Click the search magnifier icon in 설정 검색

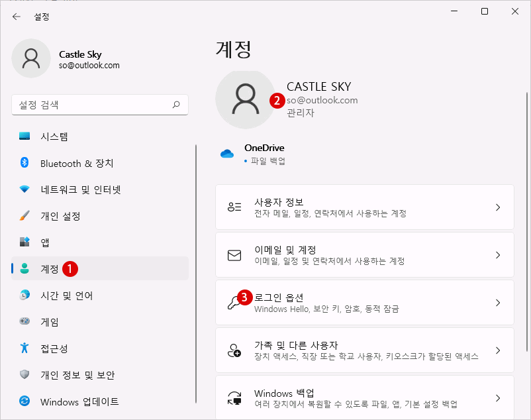[176, 105]
